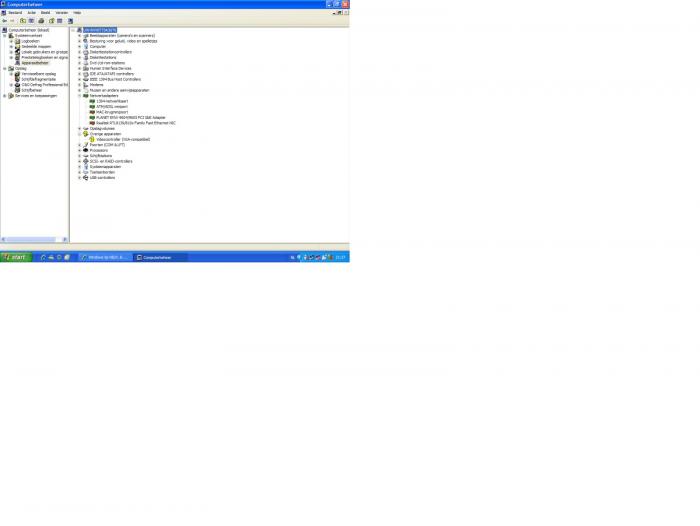Select Schijfbeheer in left tree
The image size is (700, 526).
click(x=32, y=90)
